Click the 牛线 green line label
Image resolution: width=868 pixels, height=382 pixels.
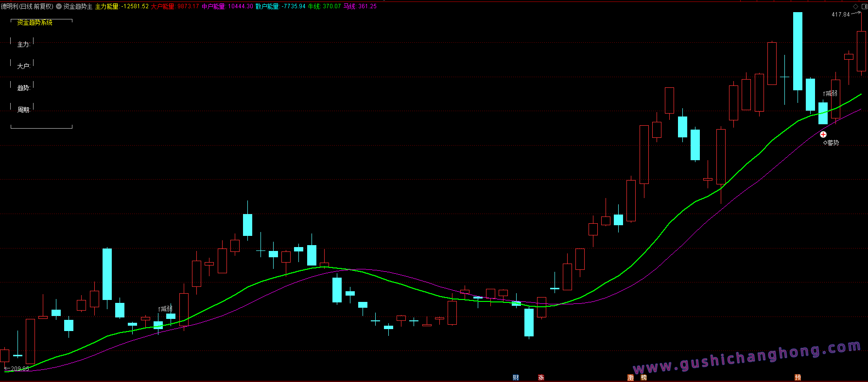[x=324, y=6]
